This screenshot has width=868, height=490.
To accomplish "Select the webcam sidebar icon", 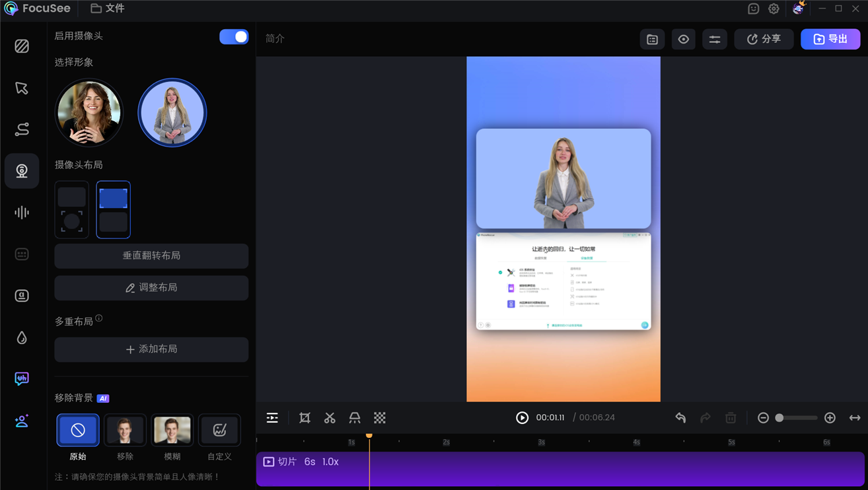I will 22,171.
